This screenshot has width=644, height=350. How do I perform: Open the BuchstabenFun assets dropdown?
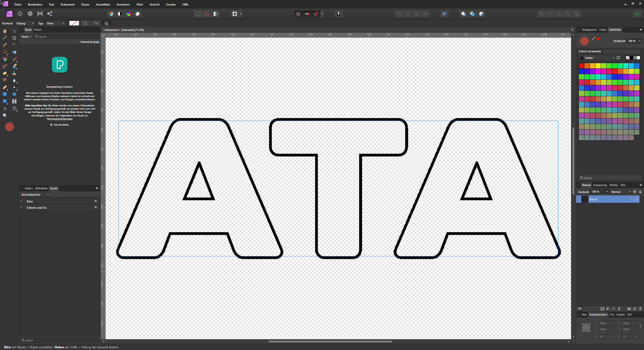coord(35,195)
